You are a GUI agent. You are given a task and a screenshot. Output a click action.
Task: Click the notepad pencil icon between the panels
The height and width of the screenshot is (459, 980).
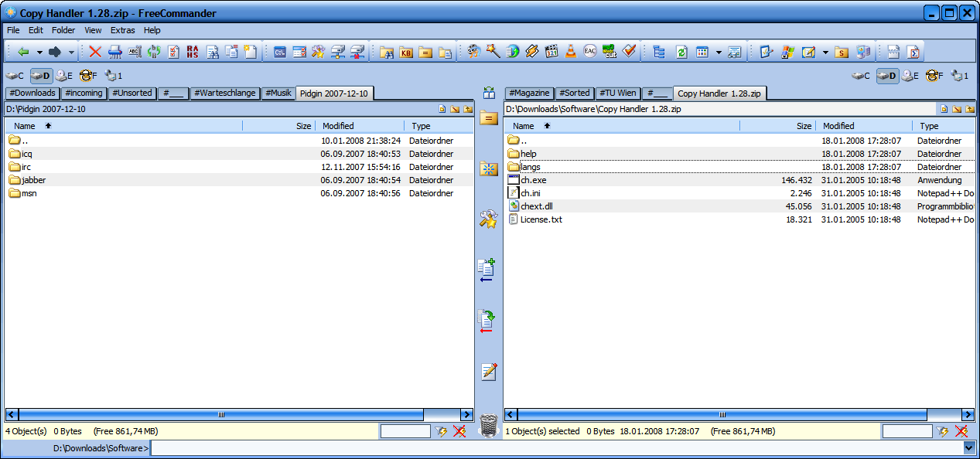(x=488, y=371)
